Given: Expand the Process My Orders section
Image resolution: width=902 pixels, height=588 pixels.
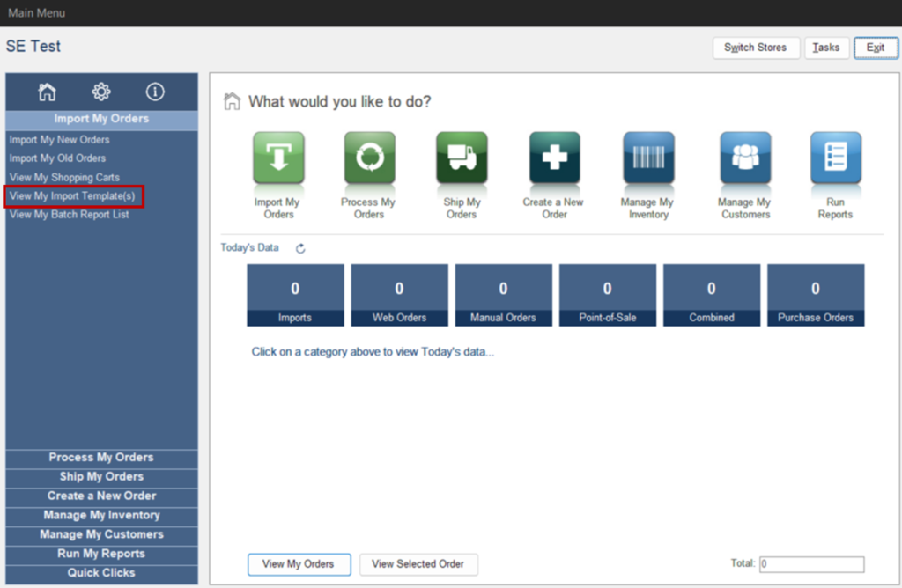Looking at the screenshot, I should point(100,458).
